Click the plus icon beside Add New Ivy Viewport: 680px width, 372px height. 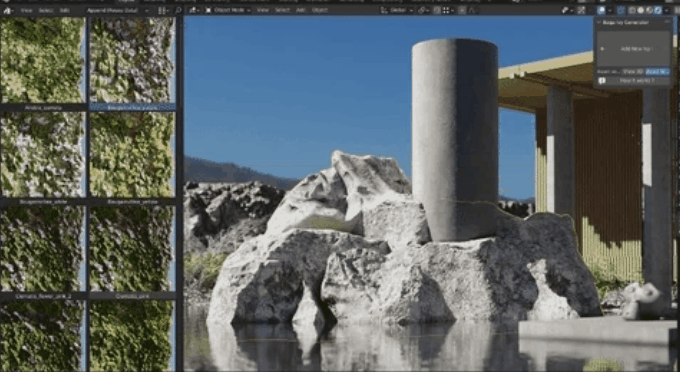coord(602,49)
